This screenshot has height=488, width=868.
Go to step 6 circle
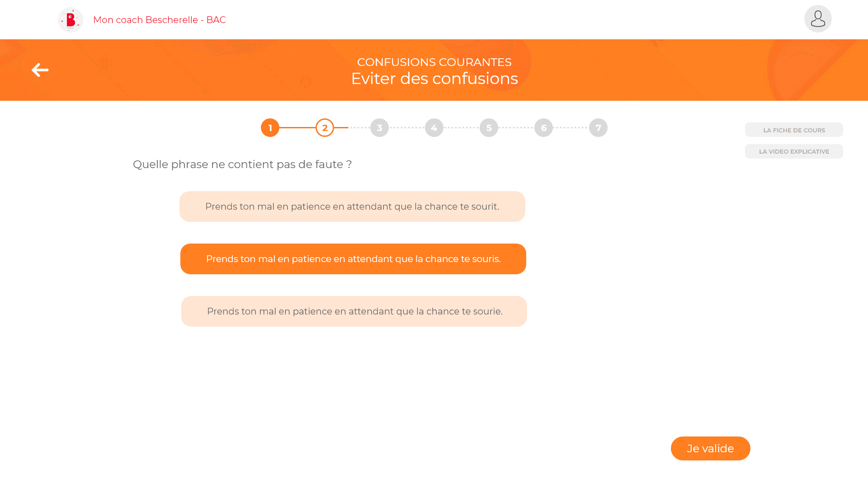point(544,128)
